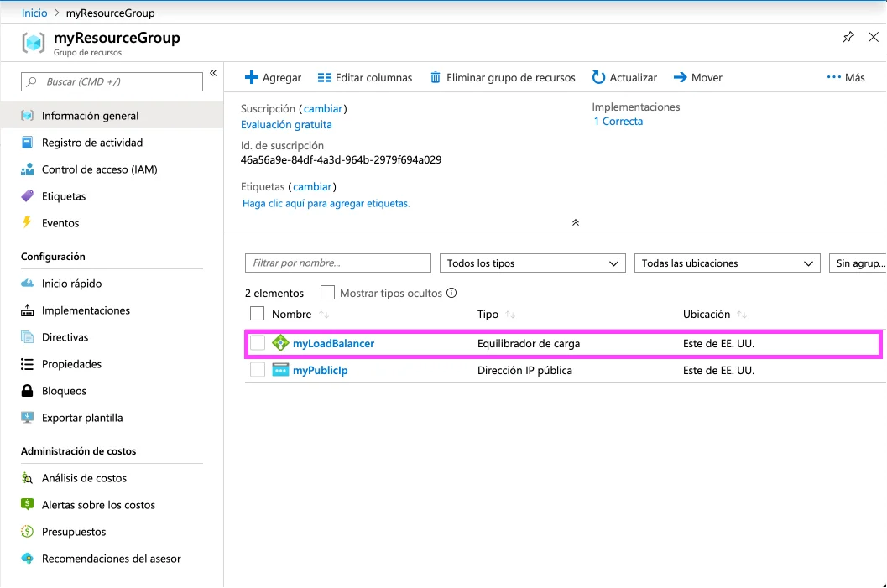This screenshot has width=887, height=588.
Task: Click Haga clic aquí para agregar etiquetas
Action: point(326,203)
